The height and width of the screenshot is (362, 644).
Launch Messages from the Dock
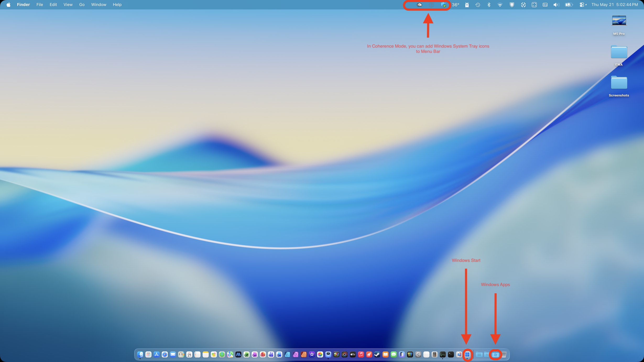pyautogui.click(x=394, y=354)
